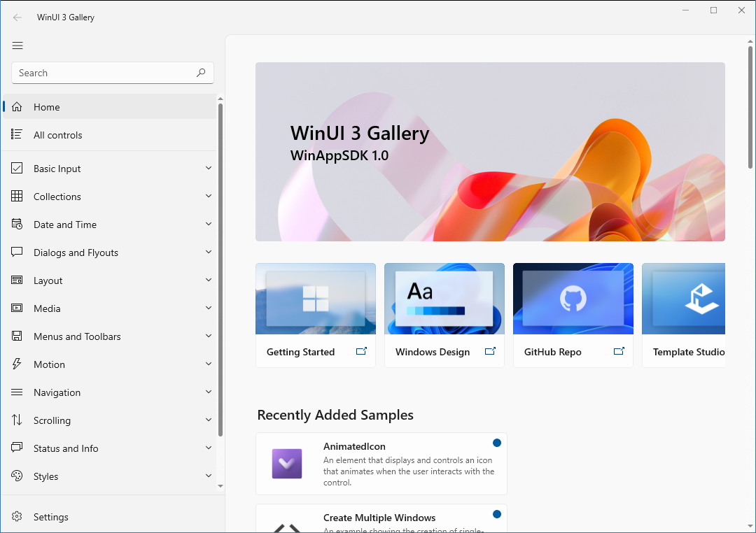Click the All controls list icon

tap(17, 134)
